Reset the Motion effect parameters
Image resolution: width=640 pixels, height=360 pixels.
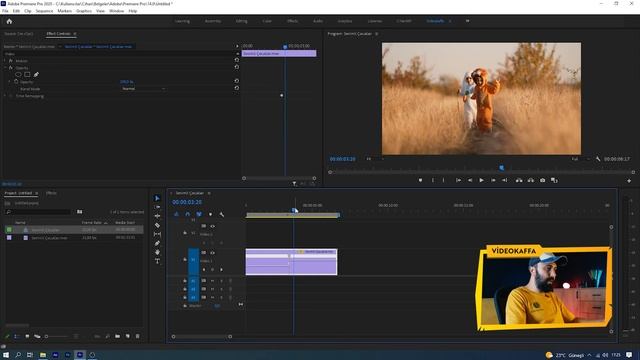point(237,60)
